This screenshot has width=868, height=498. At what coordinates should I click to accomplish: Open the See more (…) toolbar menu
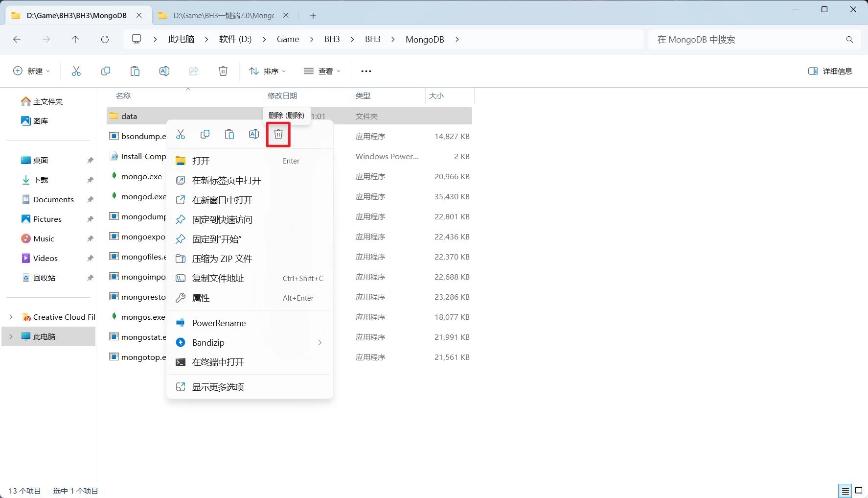coord(366,71)
